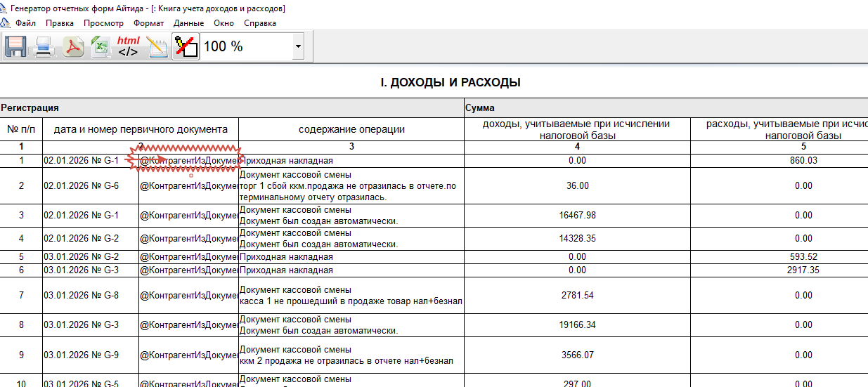Click the date cell 03.01.2026 № G-9
868x387 pixels.
91,355
